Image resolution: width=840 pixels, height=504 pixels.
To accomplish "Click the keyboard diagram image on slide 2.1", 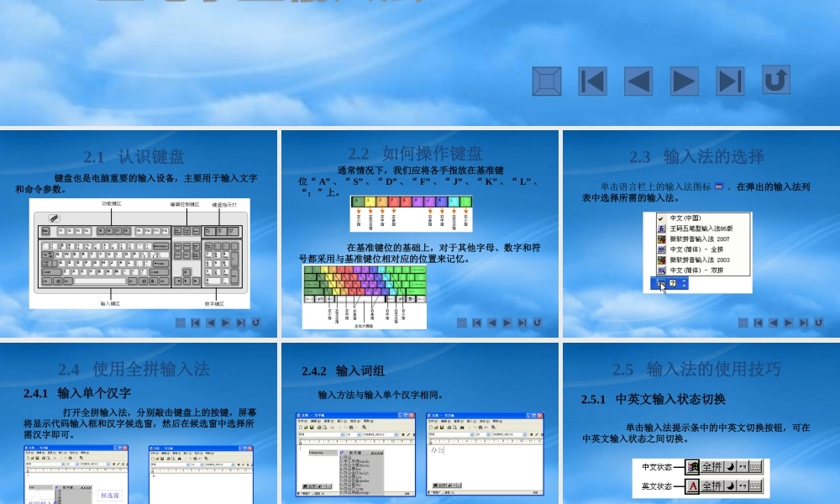I will (139, 254).
